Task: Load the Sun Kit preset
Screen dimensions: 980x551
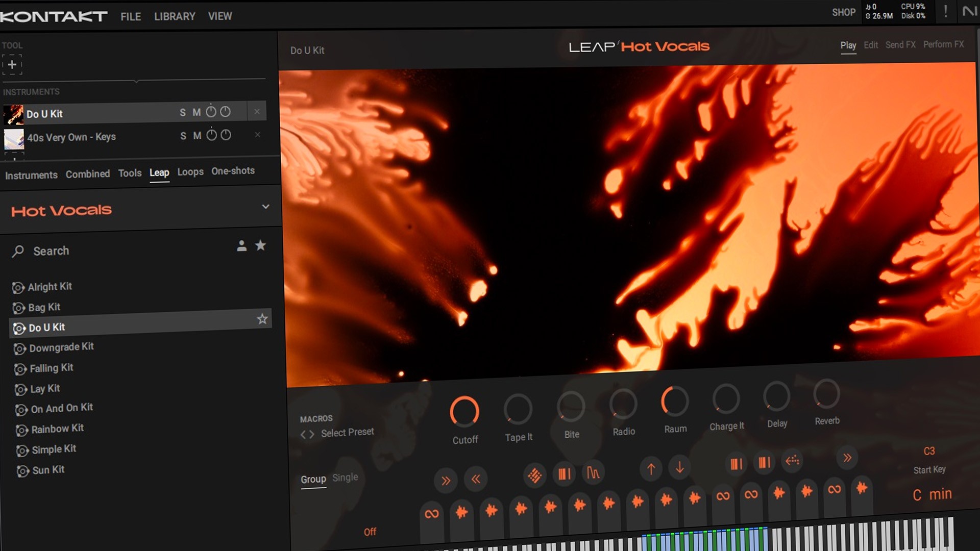Action: click(x=48, y=470)
